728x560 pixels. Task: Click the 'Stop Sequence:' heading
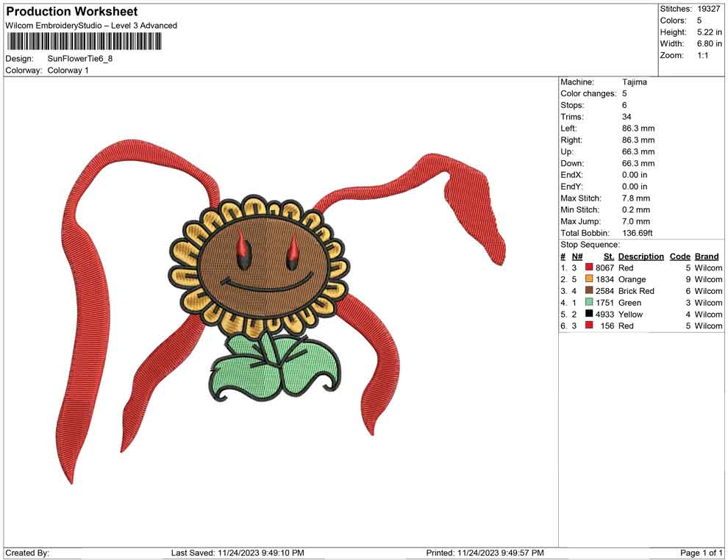590,245
